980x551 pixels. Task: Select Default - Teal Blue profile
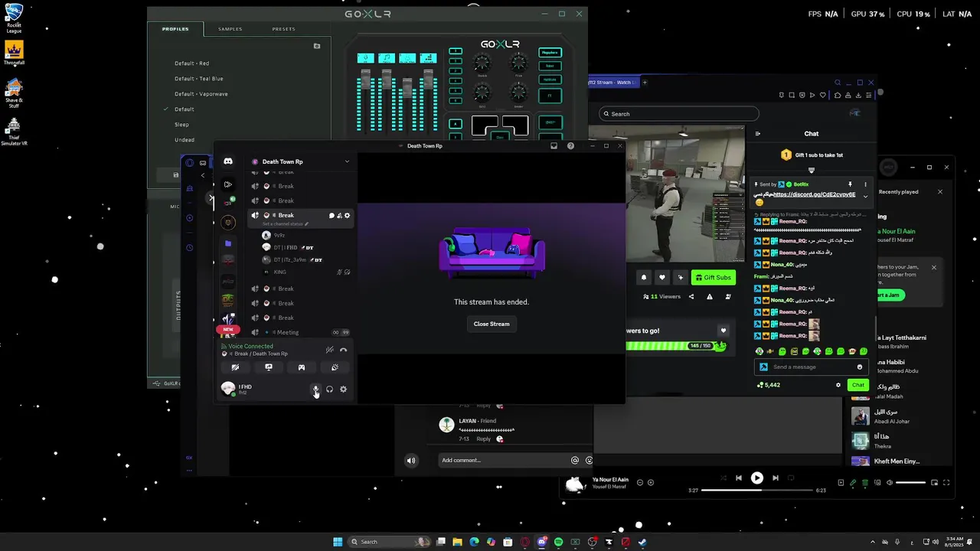pos(199,79)
